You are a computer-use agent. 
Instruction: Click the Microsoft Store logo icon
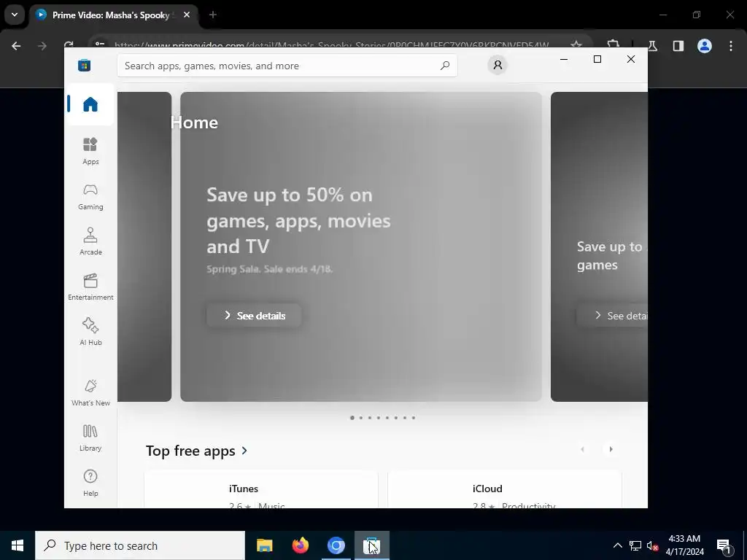click(x=84, y=65)
